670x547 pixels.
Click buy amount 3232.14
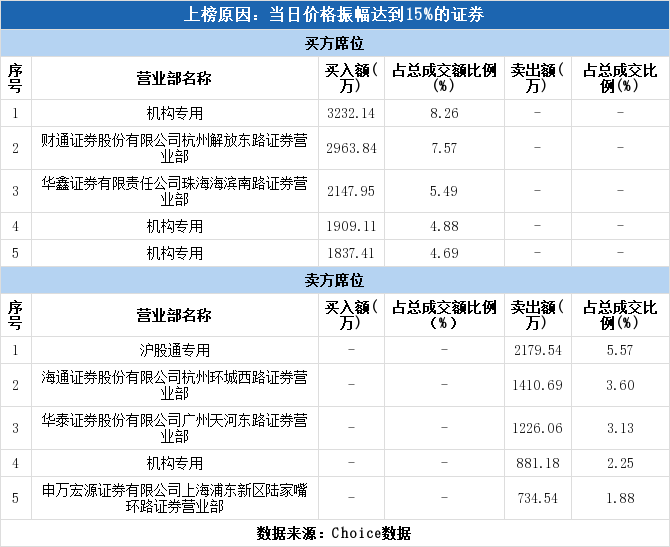351,113
